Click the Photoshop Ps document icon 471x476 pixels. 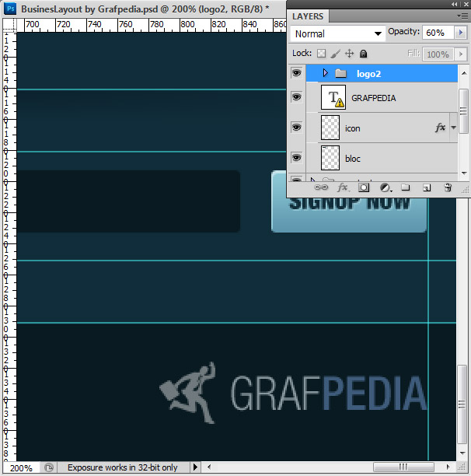(x=10, y=9)
